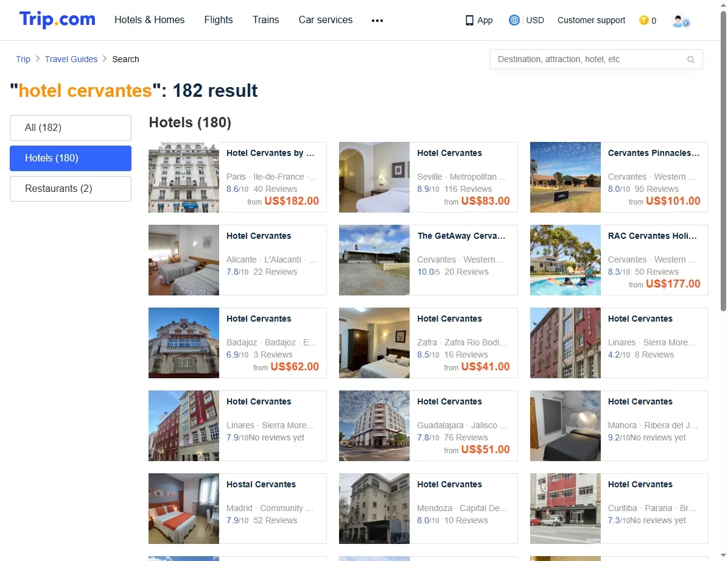The image size is (728, 561).
Task: Click the US$62.00 price
Action: 295,366
